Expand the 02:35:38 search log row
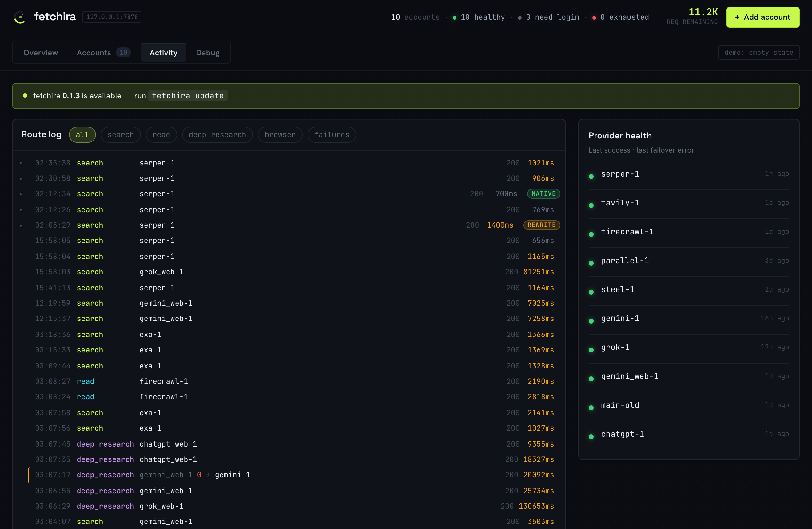Image resolution: width=812 pixels, height=529 pixels. click(21, 163)
